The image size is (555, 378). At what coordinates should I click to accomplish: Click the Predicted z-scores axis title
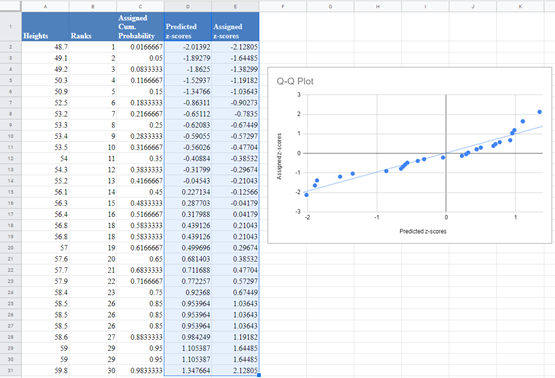[423, 231]
